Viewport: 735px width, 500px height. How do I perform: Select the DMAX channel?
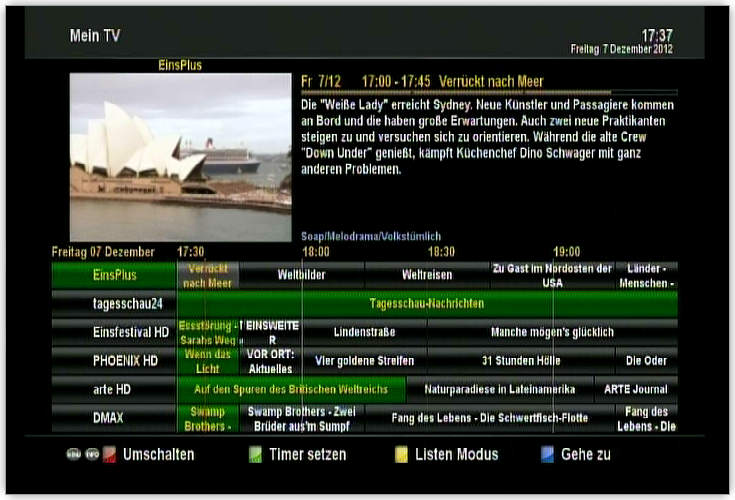point(114,418)
